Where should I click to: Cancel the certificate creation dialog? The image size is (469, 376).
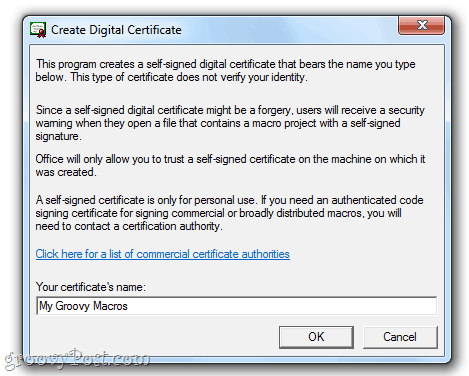pyautogui.click(x=400, y=337)
